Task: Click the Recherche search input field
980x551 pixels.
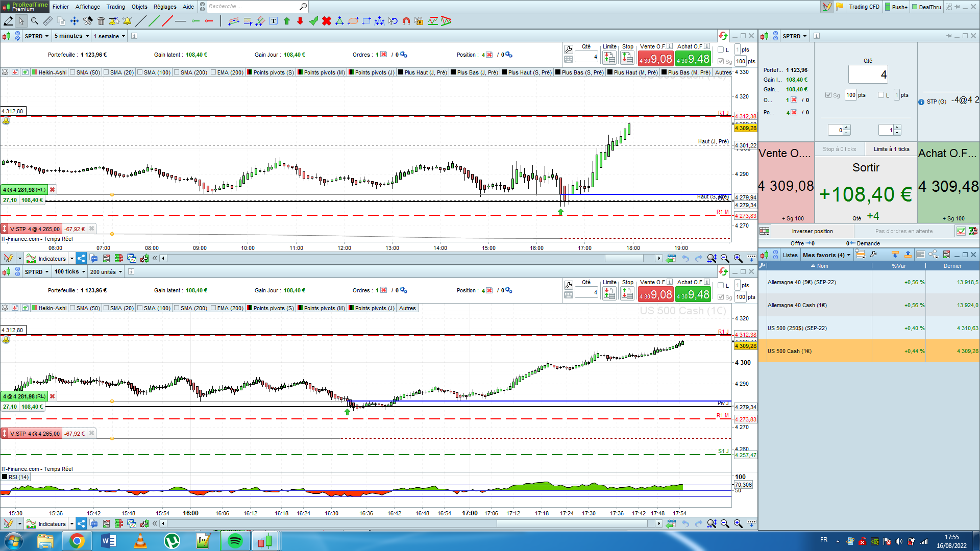Action: pos(253,7)
